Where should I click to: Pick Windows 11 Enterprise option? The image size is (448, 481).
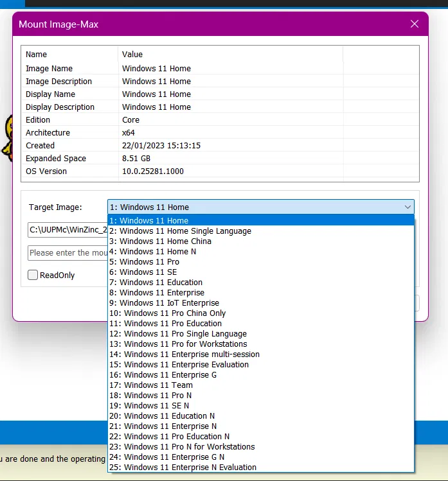click(261, 292)
